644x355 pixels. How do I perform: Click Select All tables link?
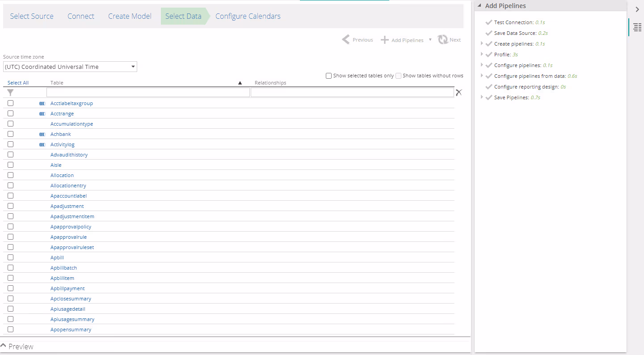18,83
